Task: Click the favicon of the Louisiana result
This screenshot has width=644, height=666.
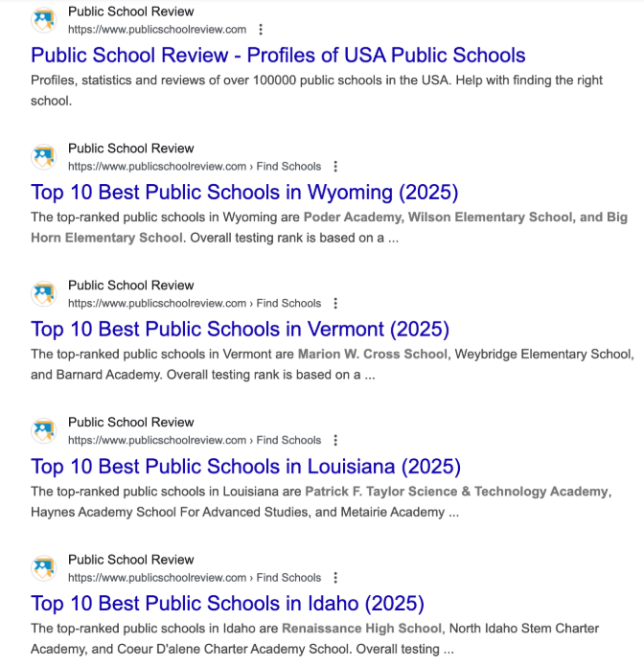Action: pyautogui.click(x=44, y=431)
